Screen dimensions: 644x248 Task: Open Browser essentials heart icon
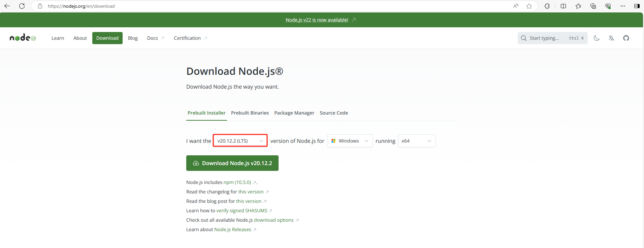pyautogui.click(x=608, y=6)
